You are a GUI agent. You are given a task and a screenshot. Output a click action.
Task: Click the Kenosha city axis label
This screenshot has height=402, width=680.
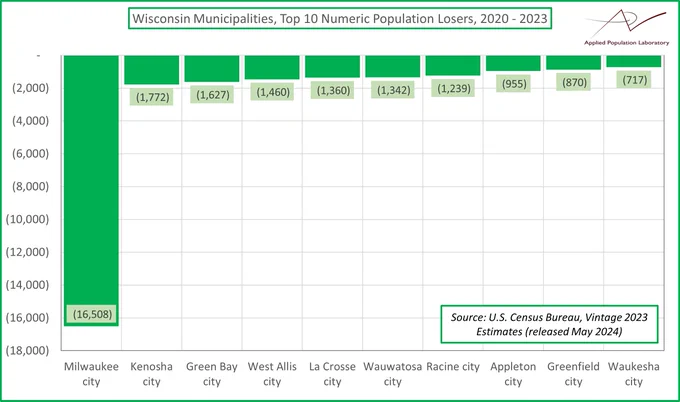pyautogui.click(x=151, y=374)
